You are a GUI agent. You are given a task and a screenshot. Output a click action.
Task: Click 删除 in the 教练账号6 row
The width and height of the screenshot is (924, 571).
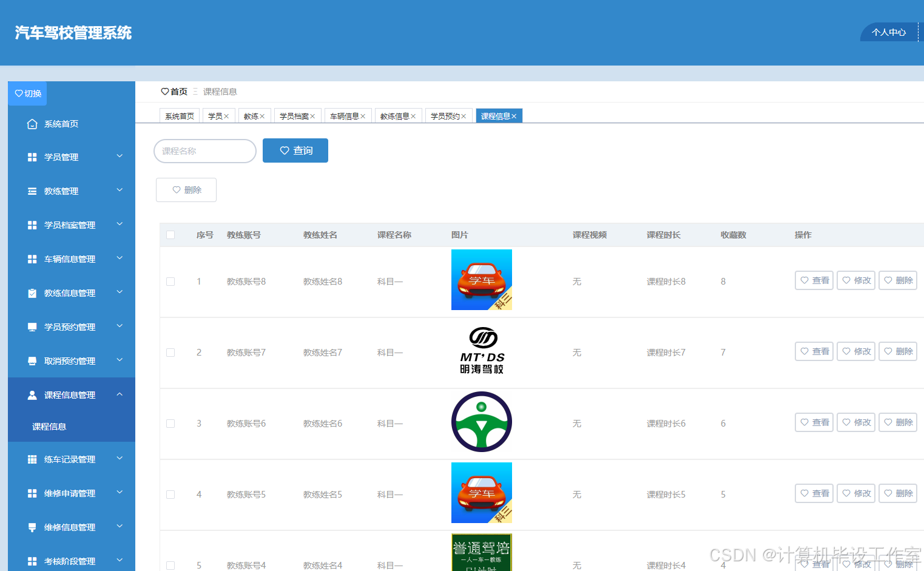[x=898, y=422]
